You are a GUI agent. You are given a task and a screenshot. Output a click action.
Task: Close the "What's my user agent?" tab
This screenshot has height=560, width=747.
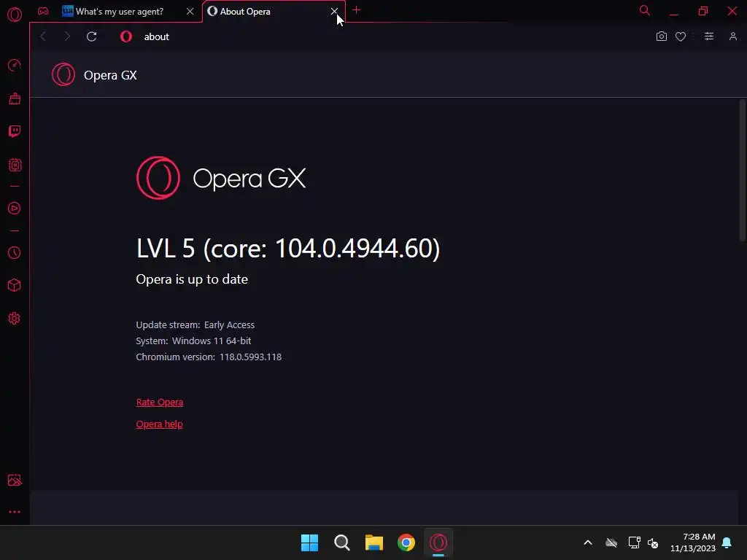[190, 12]
